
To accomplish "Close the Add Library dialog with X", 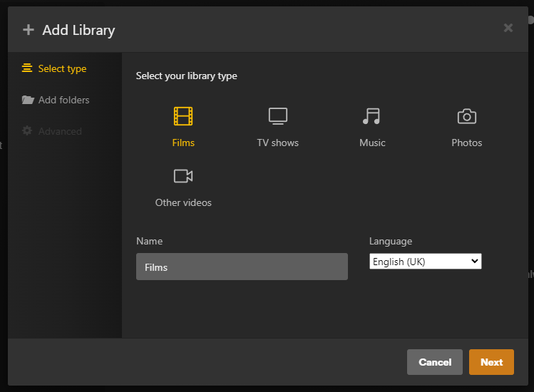I will (508, 28).
